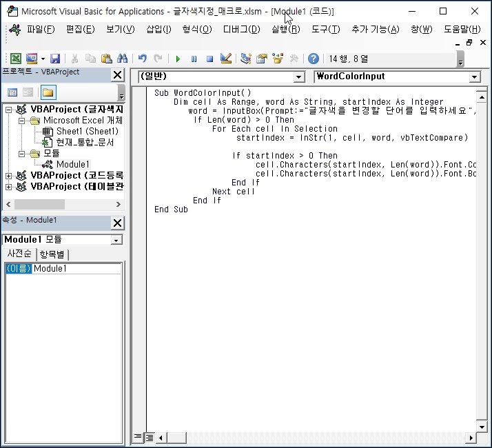
Task: Click the Cut scissors icon
Action: (74, 59)
